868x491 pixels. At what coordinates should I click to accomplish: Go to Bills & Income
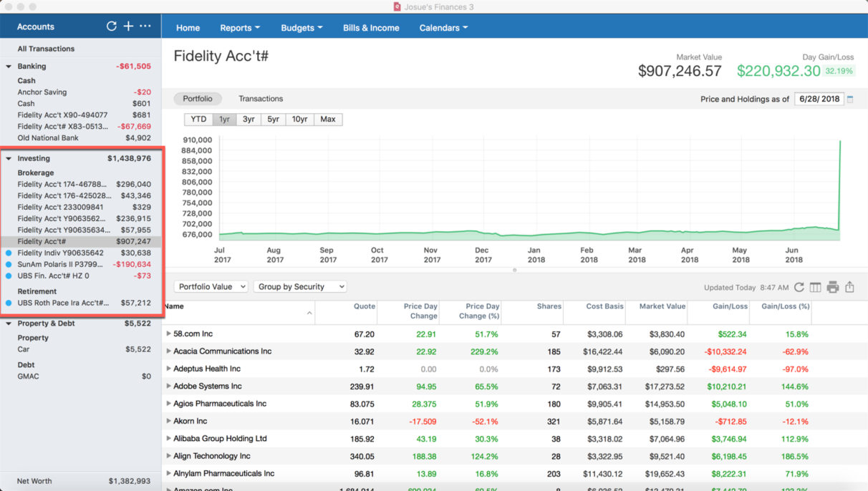coord(371,28)
